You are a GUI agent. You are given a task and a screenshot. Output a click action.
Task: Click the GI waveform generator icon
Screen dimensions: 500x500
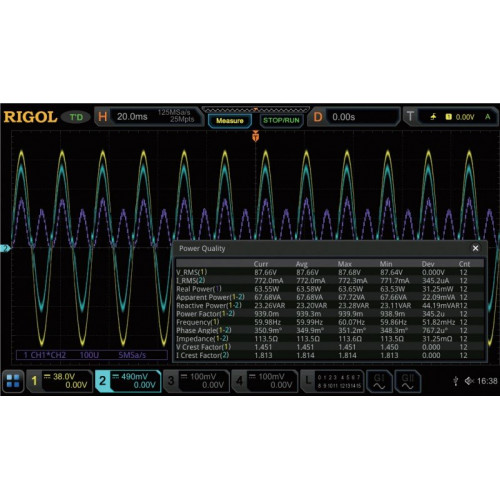[x=379, y=381]
